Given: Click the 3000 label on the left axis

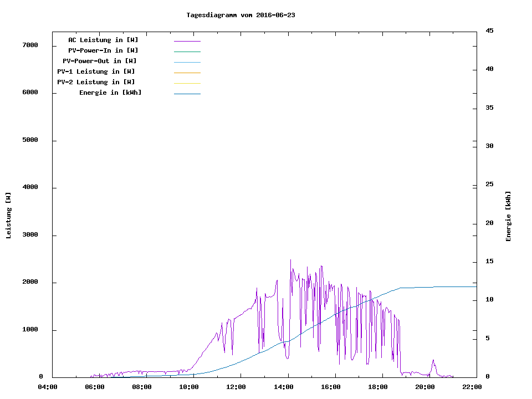Looking at the screenshot, I should tap(30, 235).
